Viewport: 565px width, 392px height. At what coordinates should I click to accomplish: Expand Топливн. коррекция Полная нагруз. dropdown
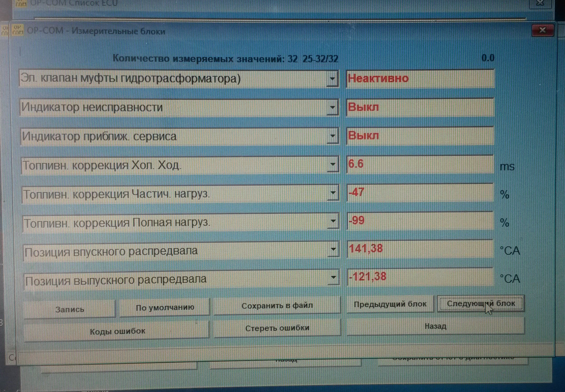tap(333, 221)
